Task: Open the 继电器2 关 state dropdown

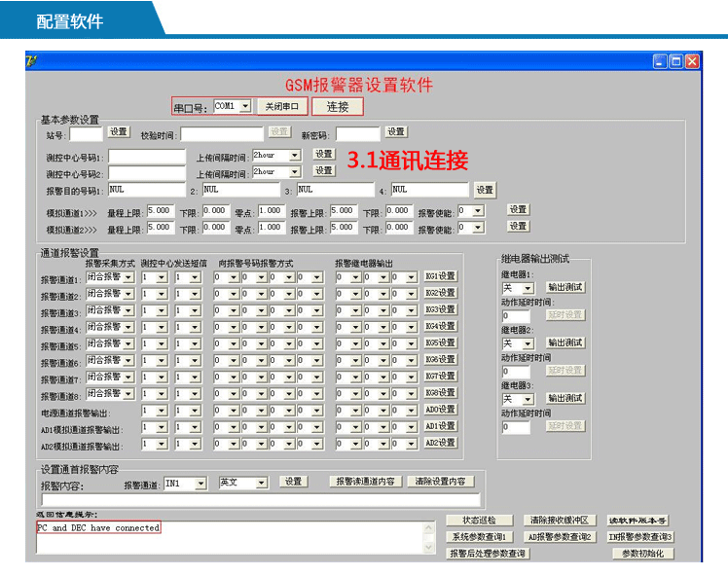Action: (x=528, y=343)
